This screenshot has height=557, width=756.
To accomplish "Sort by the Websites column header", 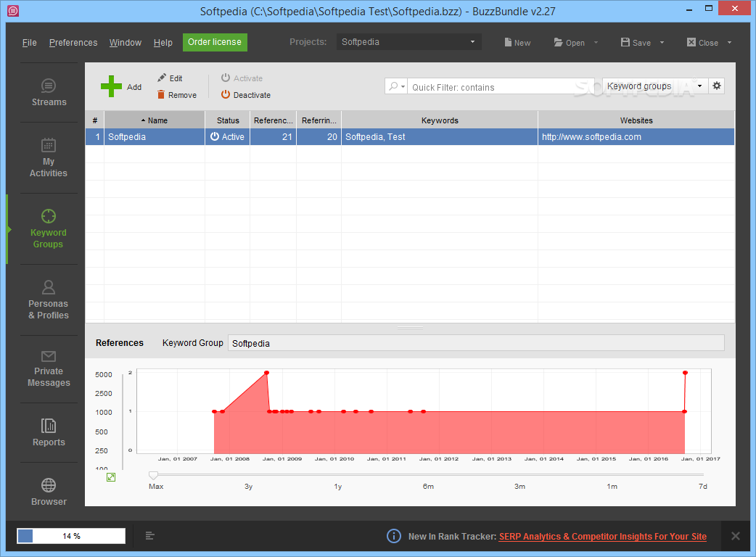I will [636, 120].
